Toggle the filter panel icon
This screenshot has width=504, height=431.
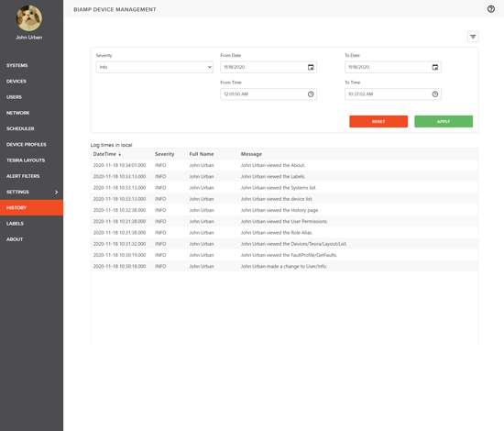pos(473,37)
